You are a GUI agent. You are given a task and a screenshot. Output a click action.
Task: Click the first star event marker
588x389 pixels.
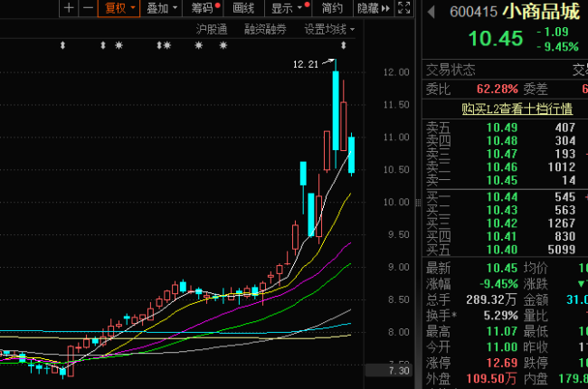tap(119, 45)
